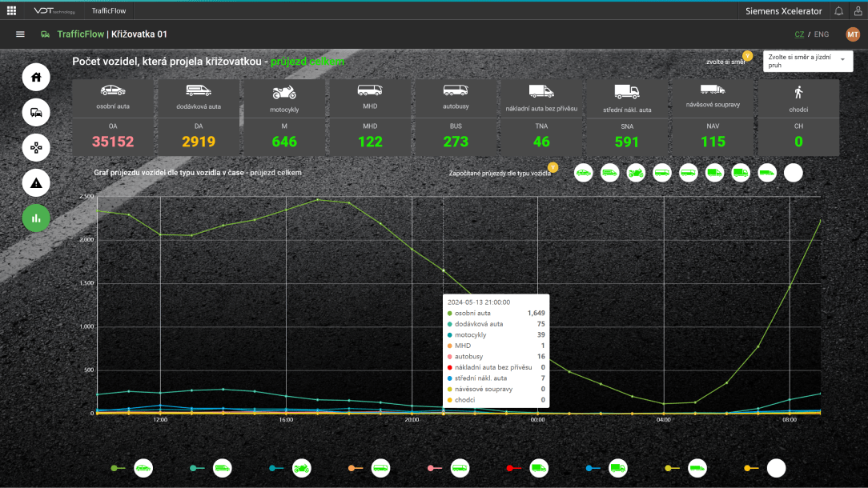868x488 pixels.
Task: Click the user account lock icon
Action: click(858, 11)
